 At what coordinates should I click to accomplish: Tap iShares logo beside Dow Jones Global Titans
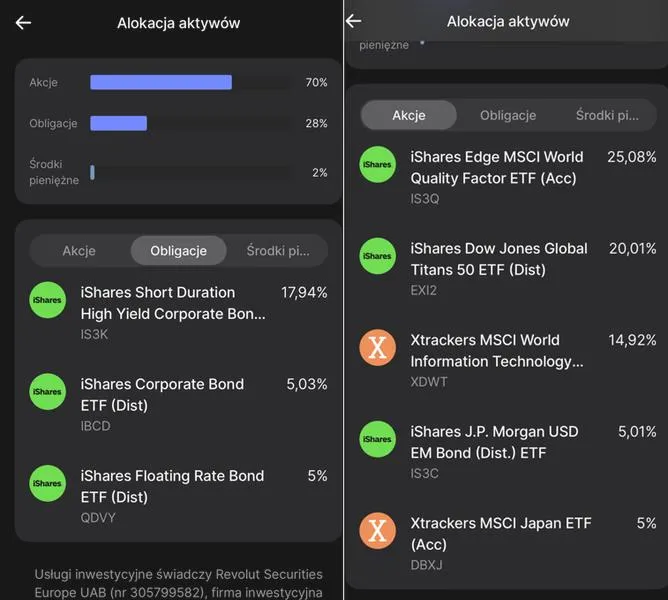pos(377,256)
